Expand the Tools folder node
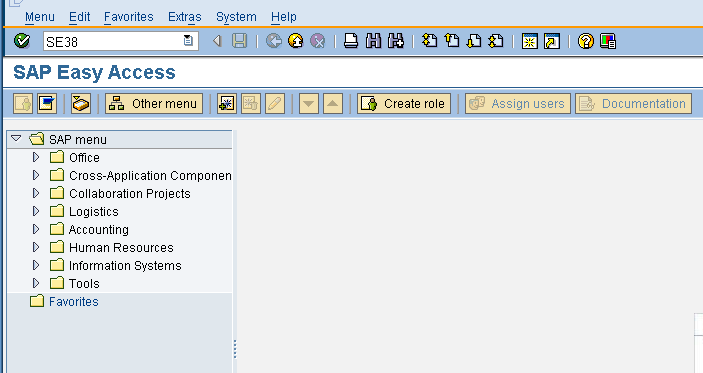Screen dimensions: 703x373 click(36, 283)
